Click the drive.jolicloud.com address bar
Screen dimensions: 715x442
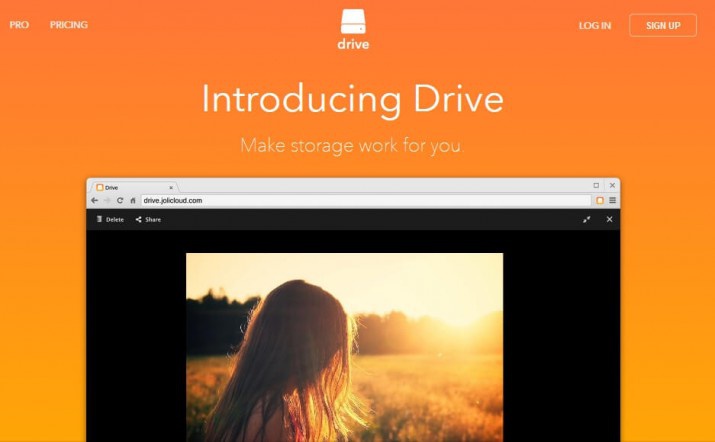tap(366, 200)
